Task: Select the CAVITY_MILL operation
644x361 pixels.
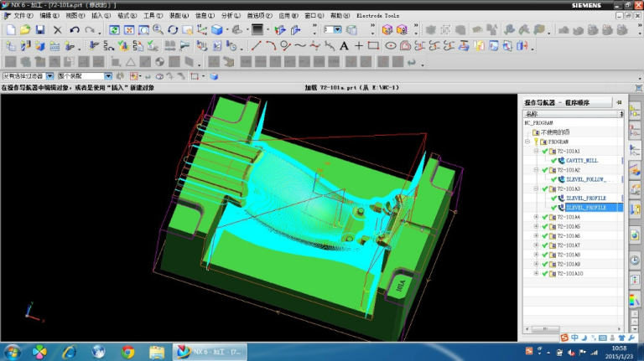Action: point(582,161)
